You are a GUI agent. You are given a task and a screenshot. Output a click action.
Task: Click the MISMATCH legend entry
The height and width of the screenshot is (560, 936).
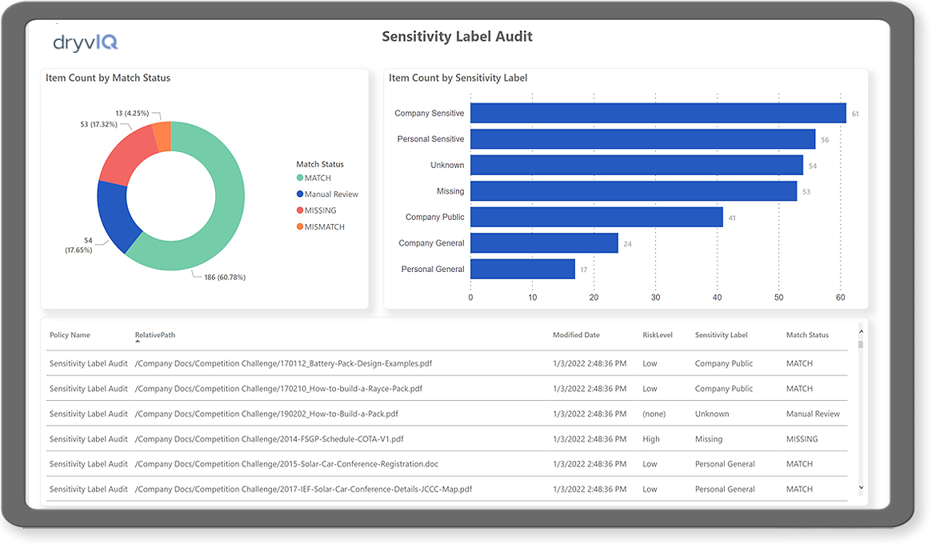point(321,227)
